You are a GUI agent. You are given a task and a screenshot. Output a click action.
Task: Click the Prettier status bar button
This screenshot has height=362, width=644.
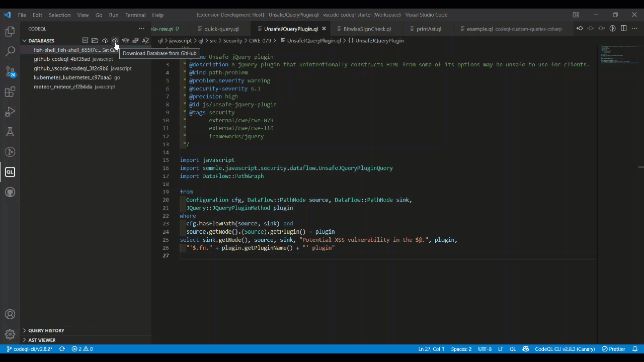pyautogui.click(x=613, y=349)
